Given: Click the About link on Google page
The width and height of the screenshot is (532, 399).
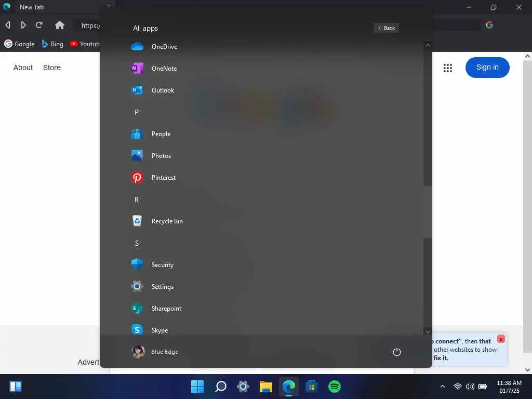Looking at the screenshot, I should pos(23,68).
